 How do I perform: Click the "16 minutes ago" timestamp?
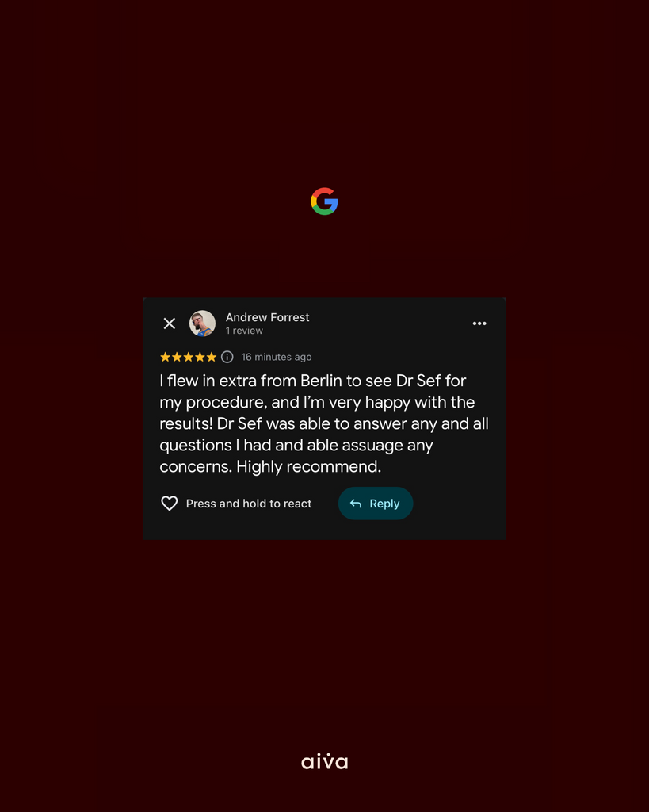pos(277,357)
